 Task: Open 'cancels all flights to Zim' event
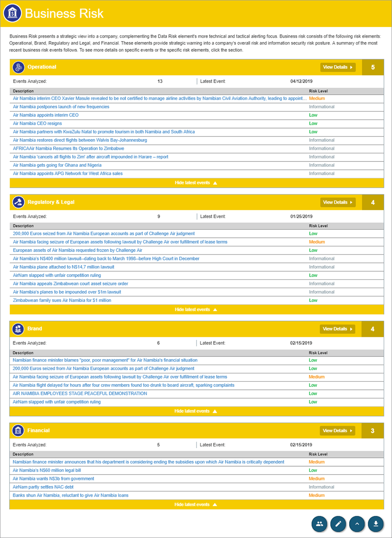tap(91, 157)
